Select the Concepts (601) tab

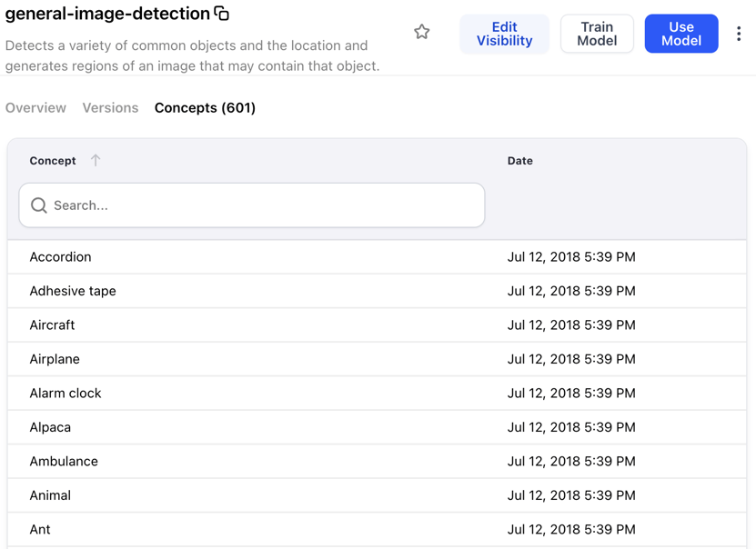(x=205, y=107)
